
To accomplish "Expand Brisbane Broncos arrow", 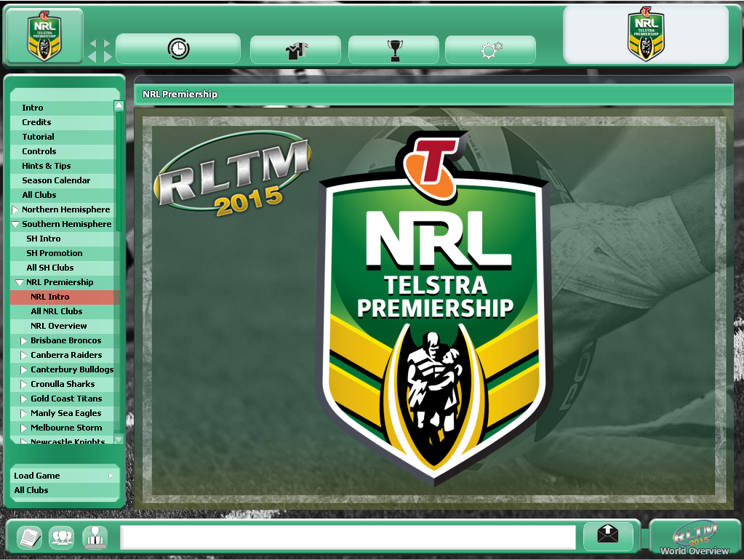I will pos(23,341).
